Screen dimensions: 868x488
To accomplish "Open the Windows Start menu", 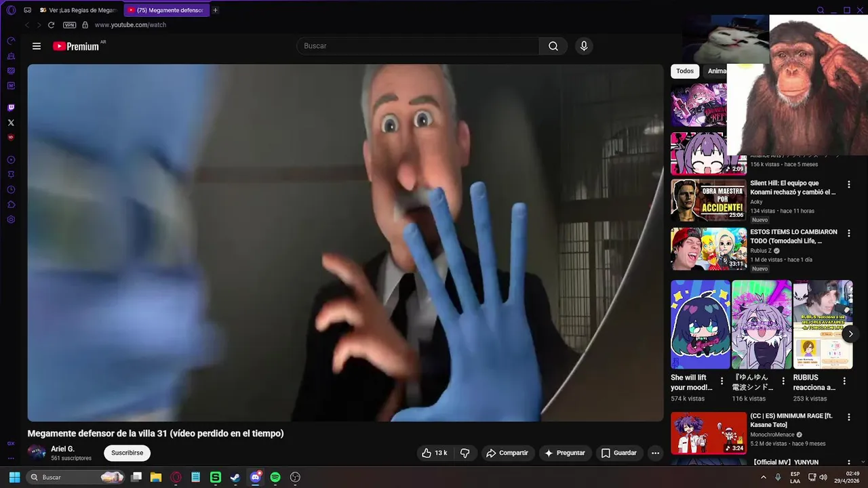I will tap(14, 477).
